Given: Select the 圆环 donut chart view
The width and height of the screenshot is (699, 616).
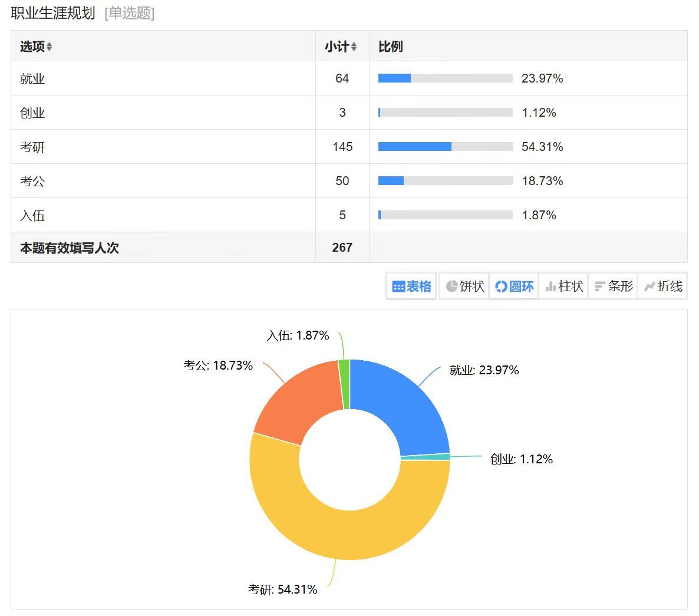Looking at the screenshot, I should click(x=514, y=286).
